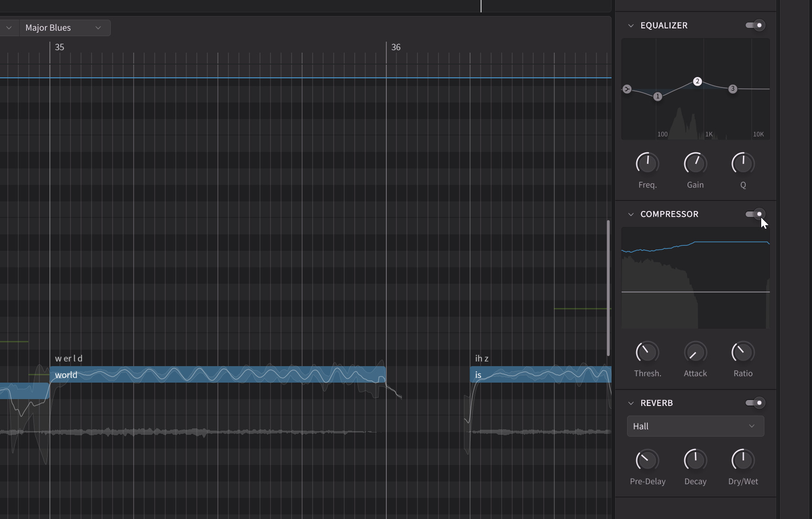Image resolution: width=812 pixels, height=519 pixels.
Task: Disable the Equalizer effect toggle
Action: coord(755,26)
